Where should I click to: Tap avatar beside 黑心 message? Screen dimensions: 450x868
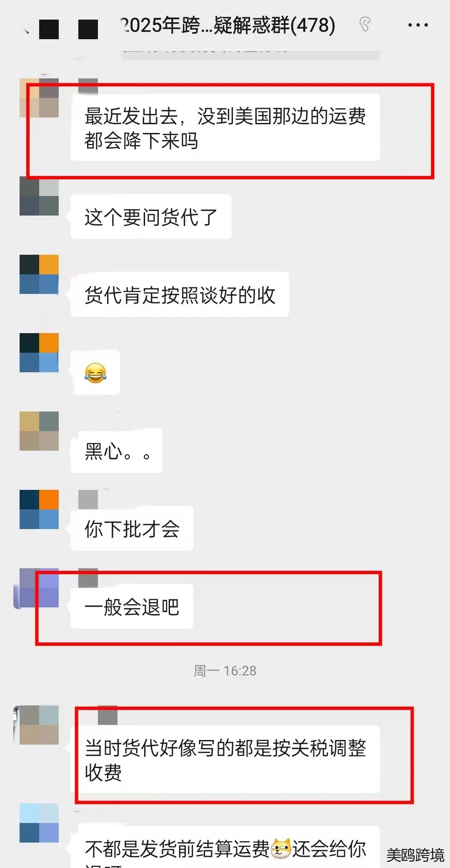click(x=39, y=431)
